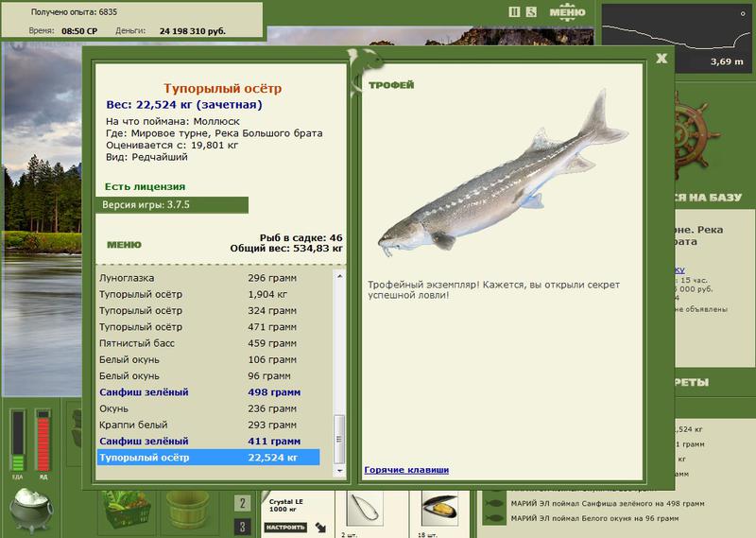Click the wooden bucket icon
756x538 pixels.
[x=187, y=511]
